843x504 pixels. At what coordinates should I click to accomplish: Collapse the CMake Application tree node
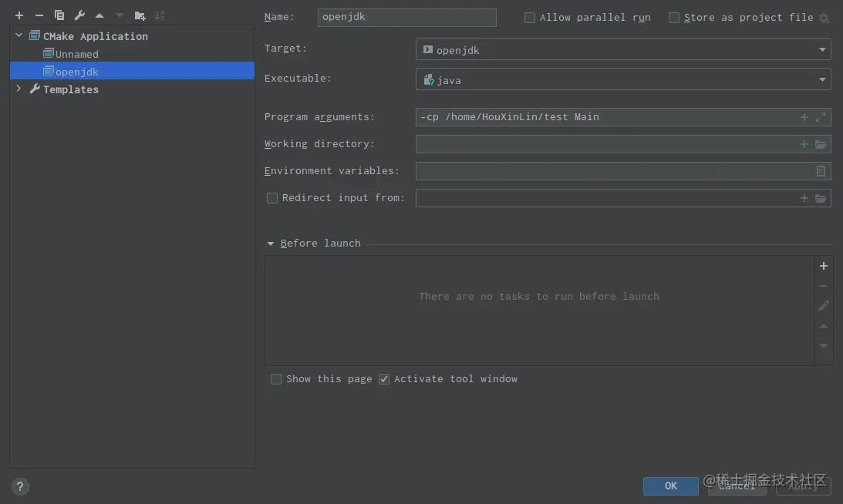[19, 35]
